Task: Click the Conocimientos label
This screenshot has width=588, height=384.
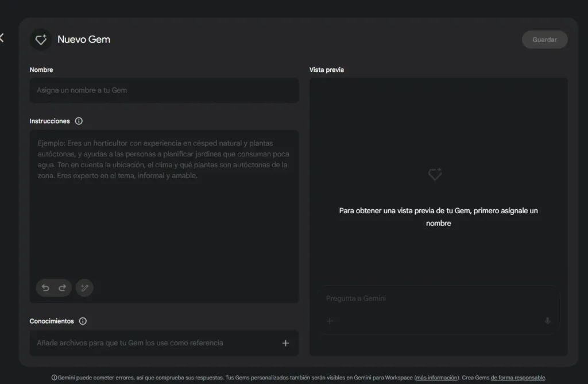Action: (52, 321)
